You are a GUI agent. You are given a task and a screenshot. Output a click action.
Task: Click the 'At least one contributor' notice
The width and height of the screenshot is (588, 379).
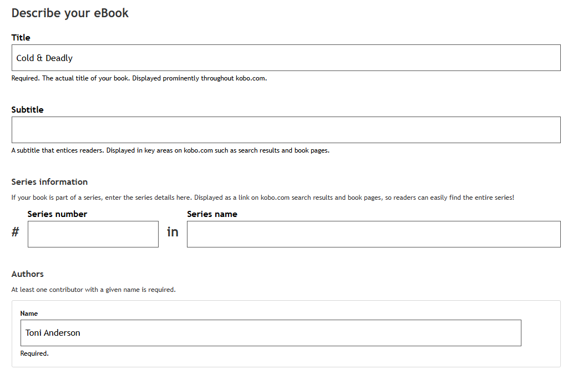(x=93, y=290)
